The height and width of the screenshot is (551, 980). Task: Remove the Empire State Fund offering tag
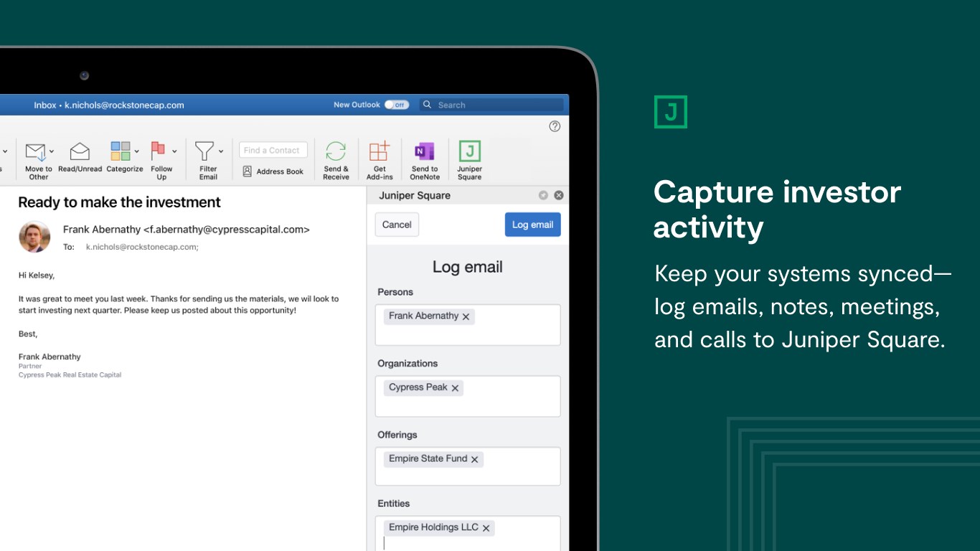474,459
